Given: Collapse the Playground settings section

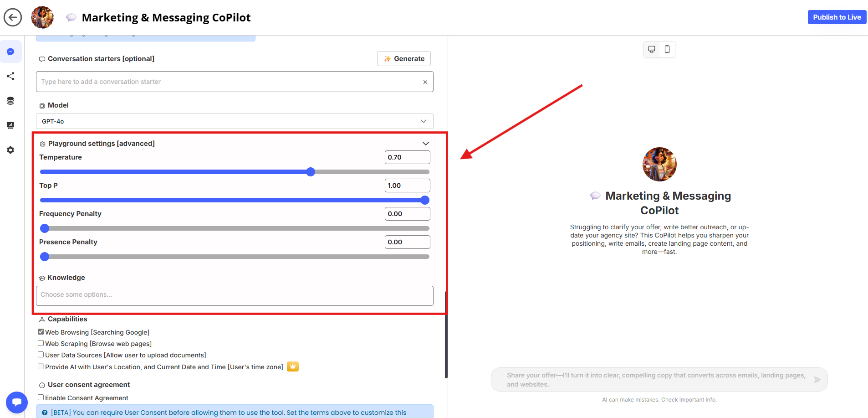Looking at the screenshot, I should click(425, 144).
